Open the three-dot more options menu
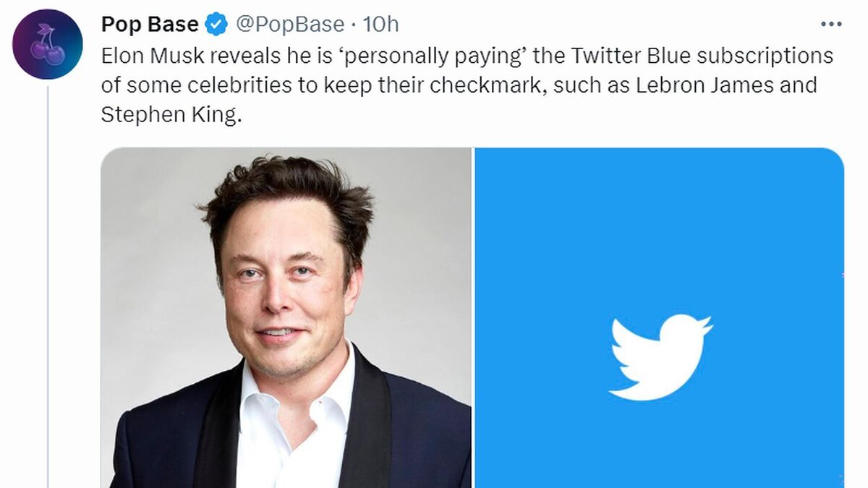Image resolution: width=868 pixels, height=488 pixels. click(x=830, y=25)
